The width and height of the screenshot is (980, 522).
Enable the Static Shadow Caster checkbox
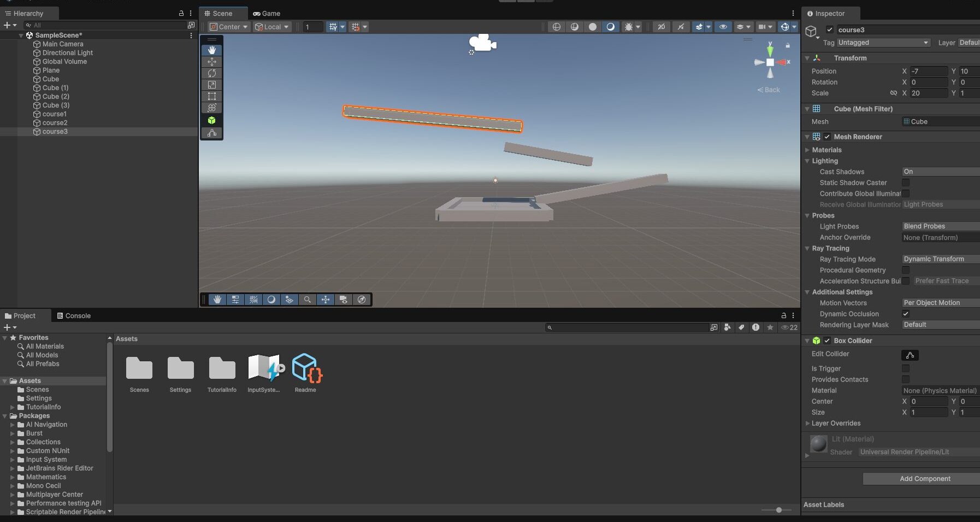coord(906,183)
